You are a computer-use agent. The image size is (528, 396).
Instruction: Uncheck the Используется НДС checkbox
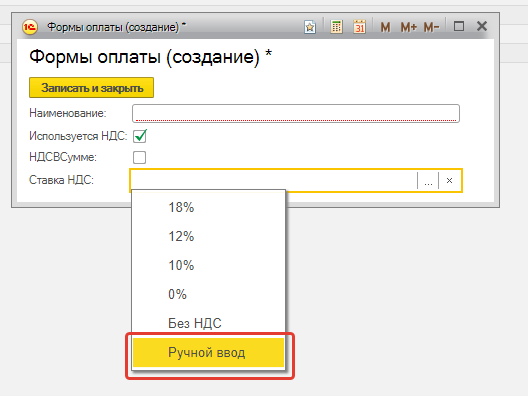click(140, 136)
